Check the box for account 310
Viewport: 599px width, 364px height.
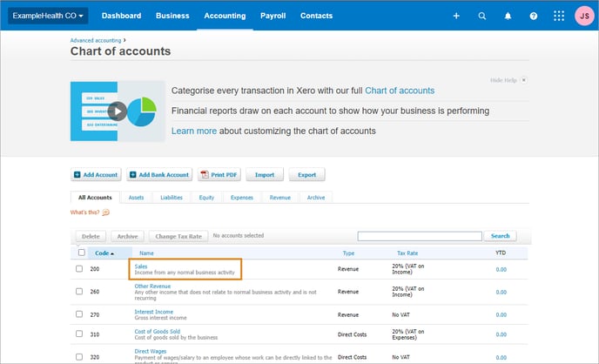[79, 334]
